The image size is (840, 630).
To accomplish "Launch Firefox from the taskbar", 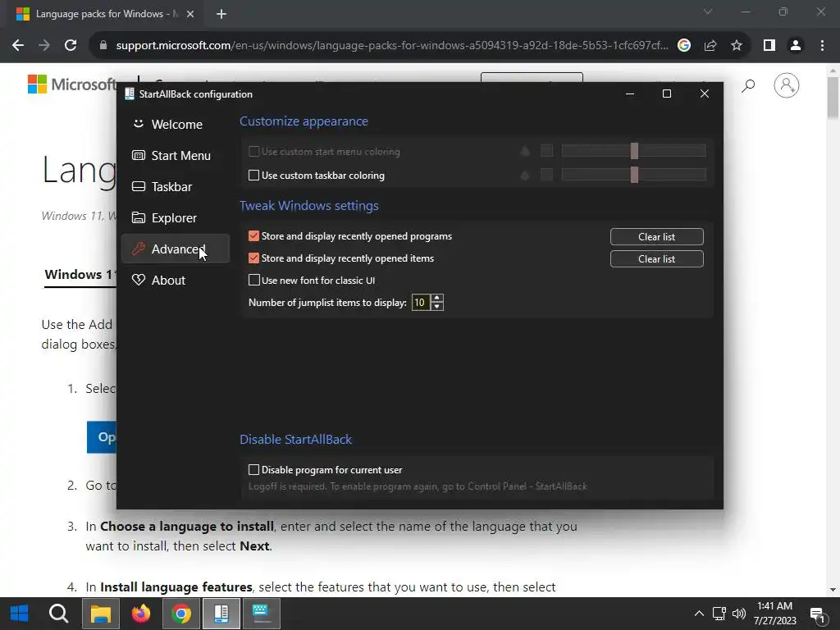I will pos(141,614).
